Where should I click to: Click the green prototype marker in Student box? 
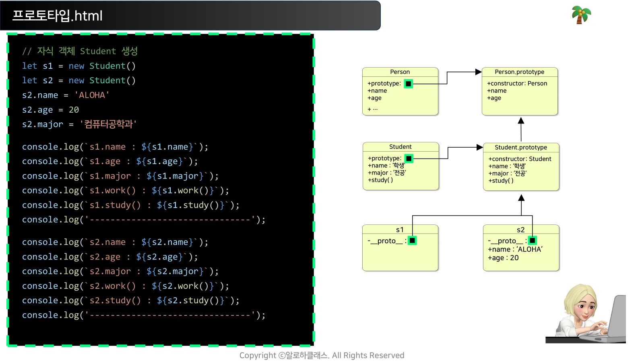[409, 158]
